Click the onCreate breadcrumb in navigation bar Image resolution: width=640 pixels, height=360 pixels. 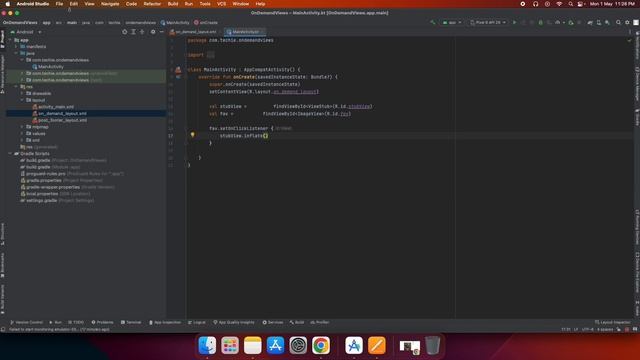click(x=206, y=22)
